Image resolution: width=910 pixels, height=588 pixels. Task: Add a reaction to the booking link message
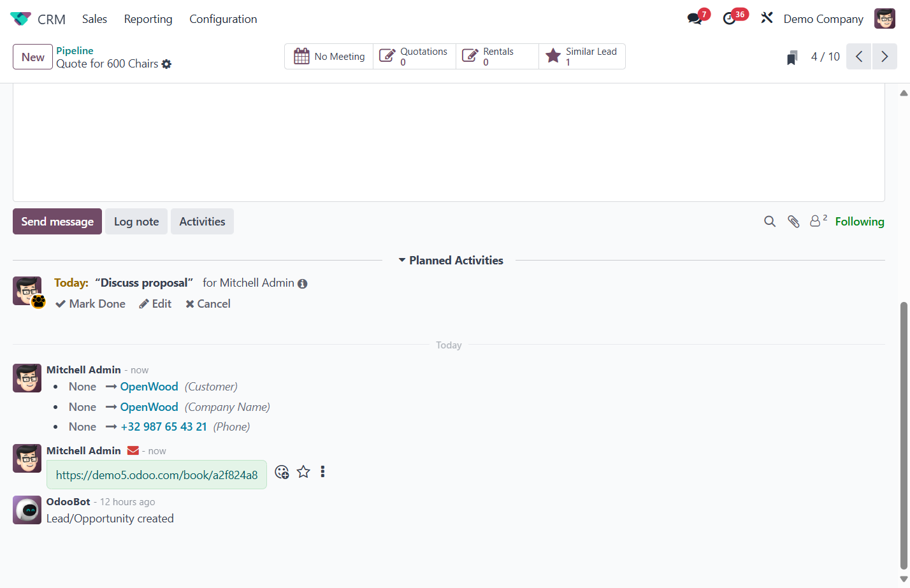[282, 472]
